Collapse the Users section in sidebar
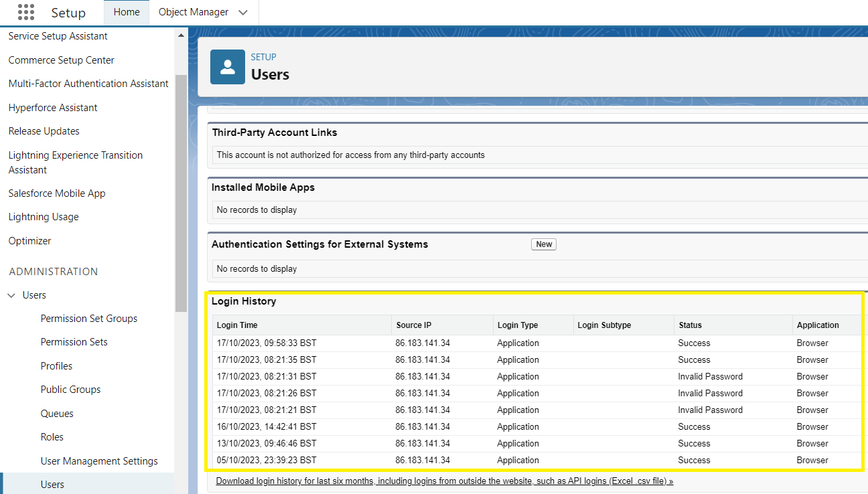 [x=11, y=295]
